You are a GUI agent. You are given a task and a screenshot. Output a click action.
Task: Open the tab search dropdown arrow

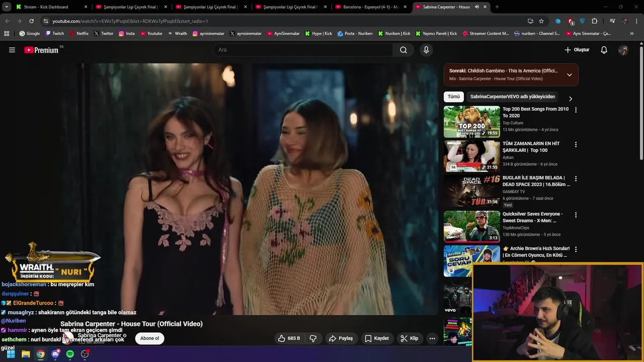7,7
